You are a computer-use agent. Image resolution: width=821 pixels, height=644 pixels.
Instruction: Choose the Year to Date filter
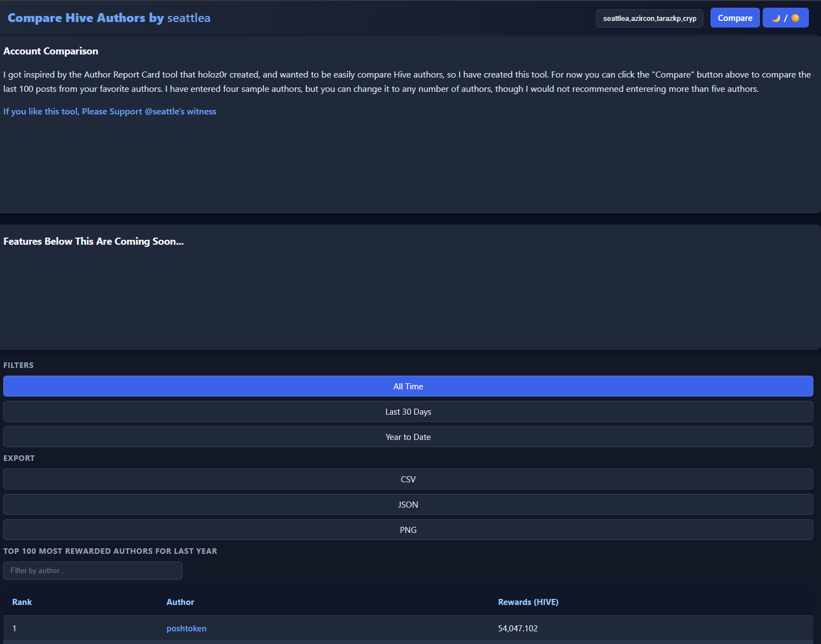pos(408,437)
